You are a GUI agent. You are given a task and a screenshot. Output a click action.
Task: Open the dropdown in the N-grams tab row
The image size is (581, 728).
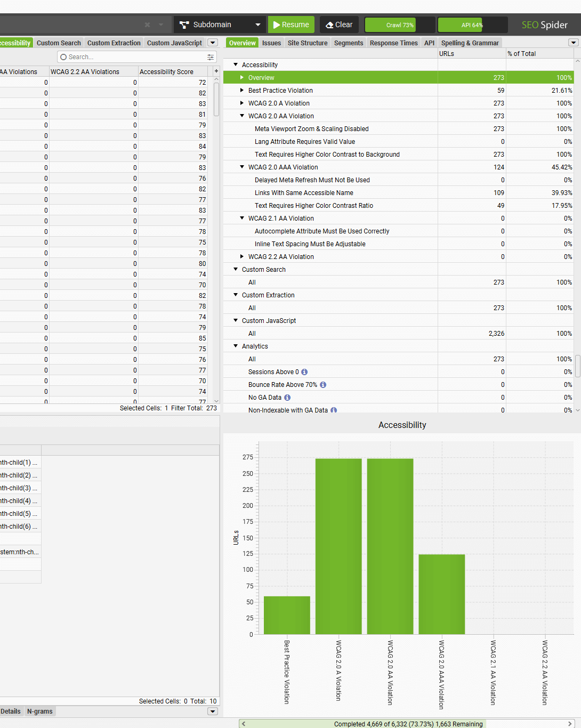[x=212, y=711]
